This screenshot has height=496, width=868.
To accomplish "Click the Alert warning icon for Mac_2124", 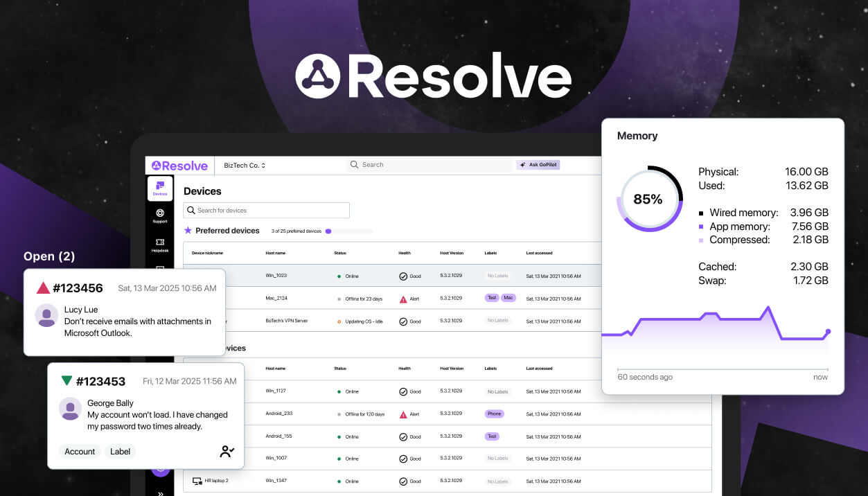I will click(402, 298).
